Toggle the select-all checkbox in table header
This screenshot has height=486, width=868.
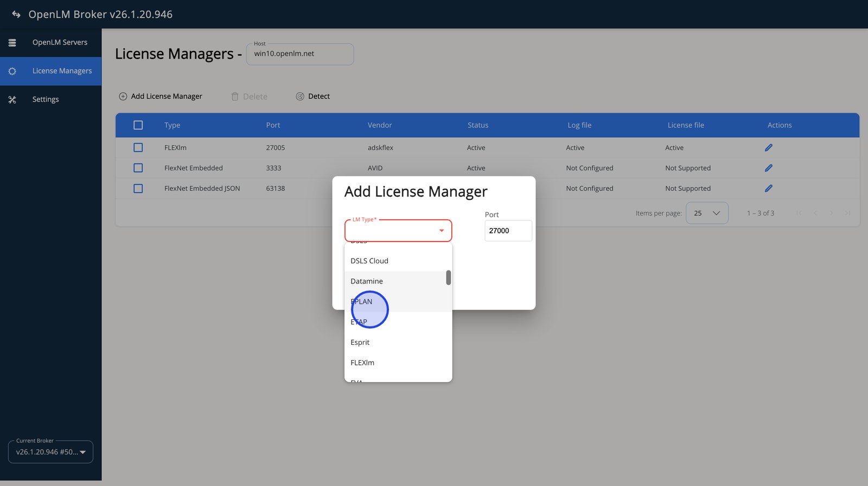(138, 125)
